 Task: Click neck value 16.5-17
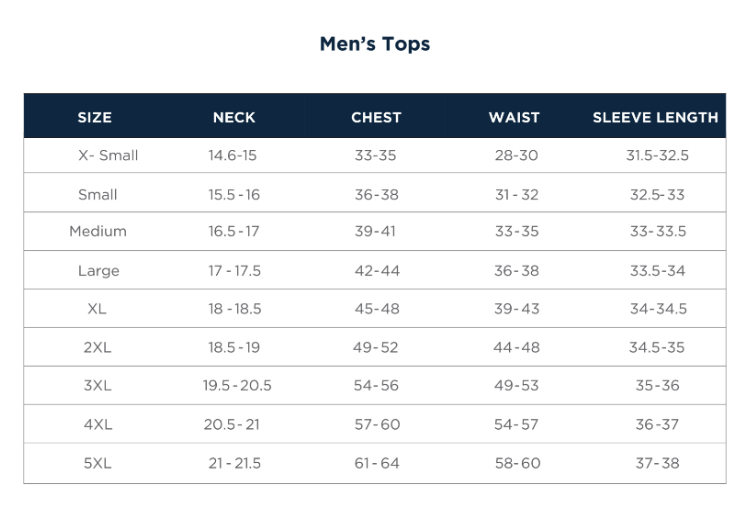click(234, 231)
